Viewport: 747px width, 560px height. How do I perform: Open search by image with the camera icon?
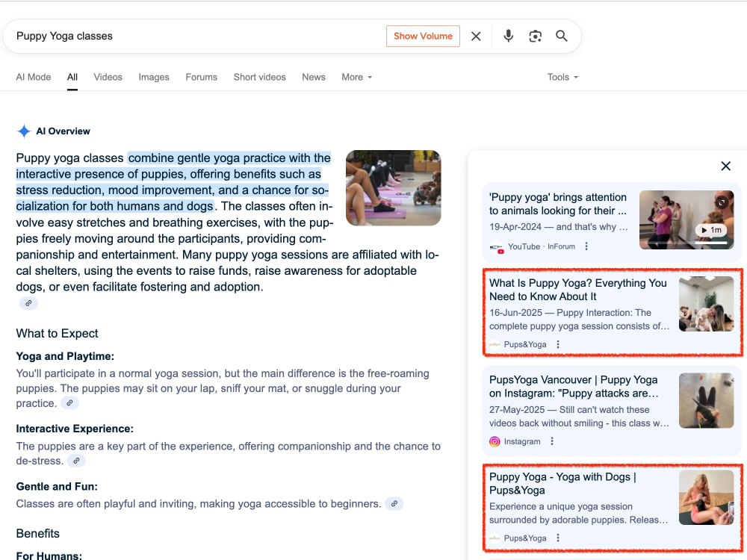[535, 36]
